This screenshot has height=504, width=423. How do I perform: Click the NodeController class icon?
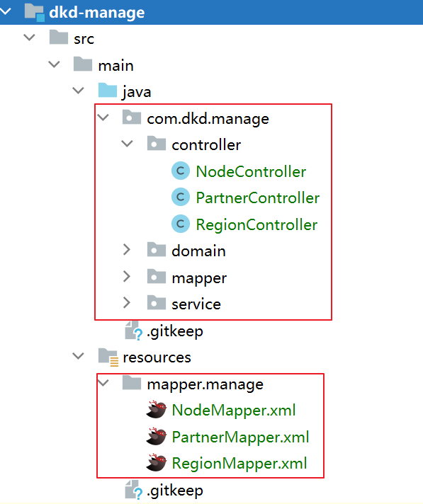tap(181, 171)
